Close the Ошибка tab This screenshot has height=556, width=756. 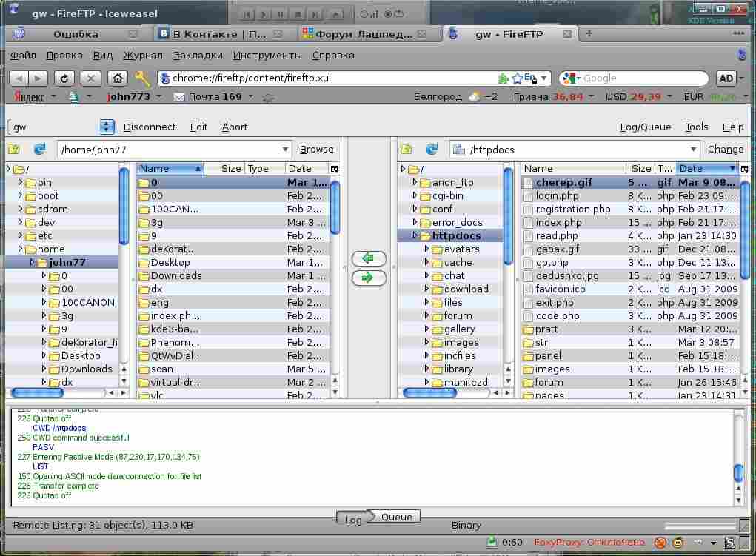(133, 34)
